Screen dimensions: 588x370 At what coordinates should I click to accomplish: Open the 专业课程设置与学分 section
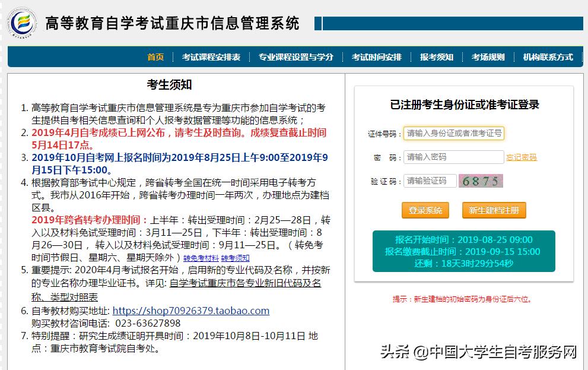coord(295,57)
